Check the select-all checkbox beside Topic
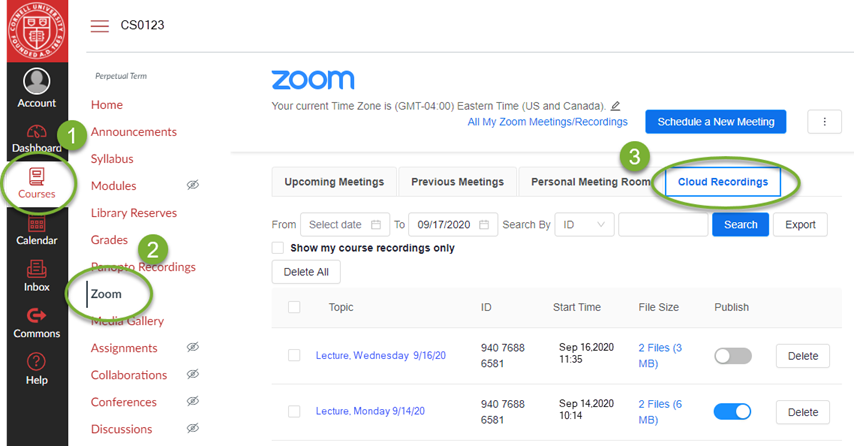This screenshot has width=854, height=446. click(x=294, y=307)
